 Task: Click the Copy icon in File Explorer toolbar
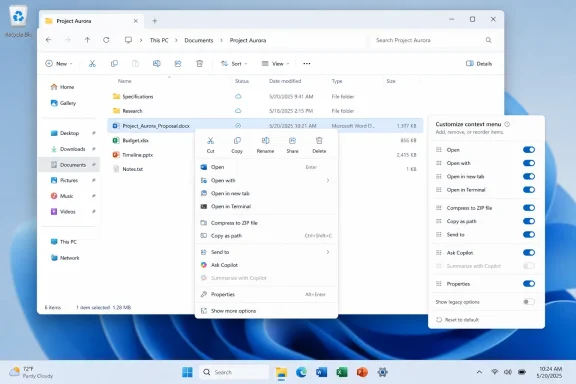[x=114, y=64]
